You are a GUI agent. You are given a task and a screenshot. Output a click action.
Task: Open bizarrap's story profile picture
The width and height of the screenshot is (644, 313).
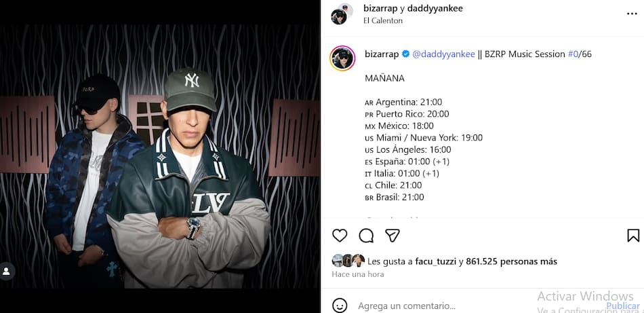point(342,58)
